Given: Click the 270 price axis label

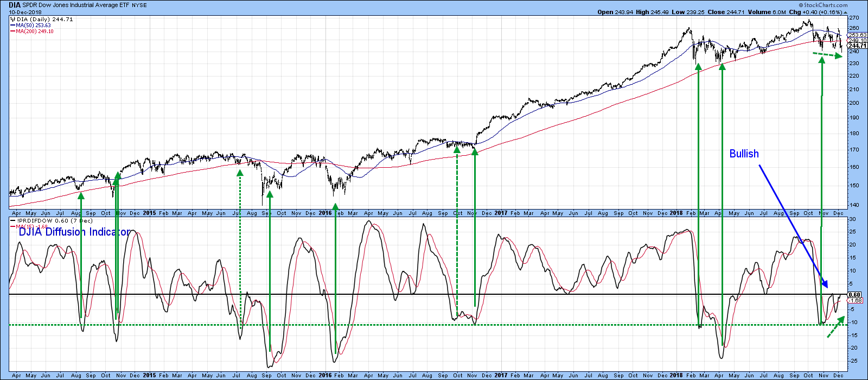Looking at the screenshot, I should click(x=853, y=18).
